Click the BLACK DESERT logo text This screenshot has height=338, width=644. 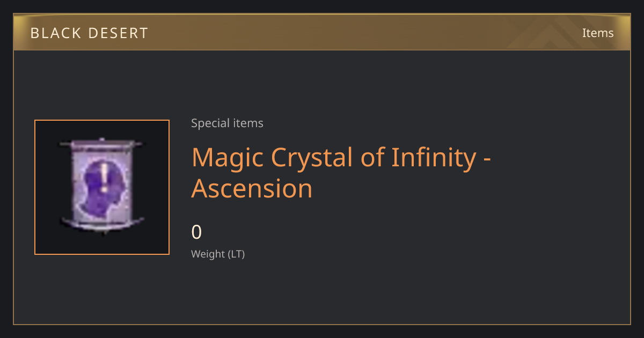coord(89,33)
